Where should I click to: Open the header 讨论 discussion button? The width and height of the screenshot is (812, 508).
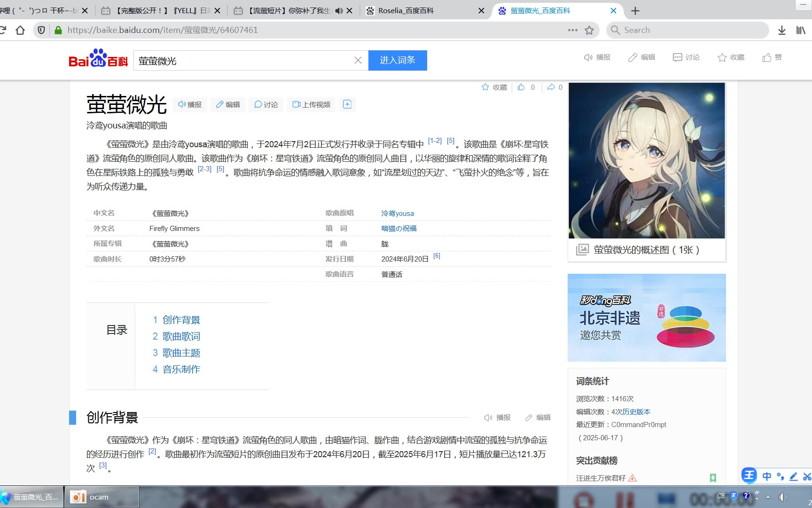[x=686, y=57]
